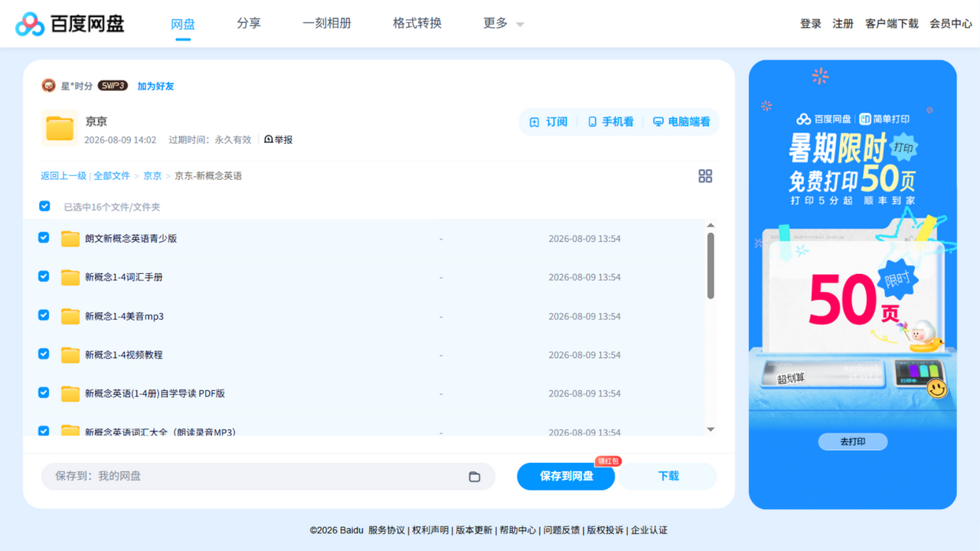Click the 登录 link
Viewport: 980px width, 551px height.
click(x=811, y=24)
